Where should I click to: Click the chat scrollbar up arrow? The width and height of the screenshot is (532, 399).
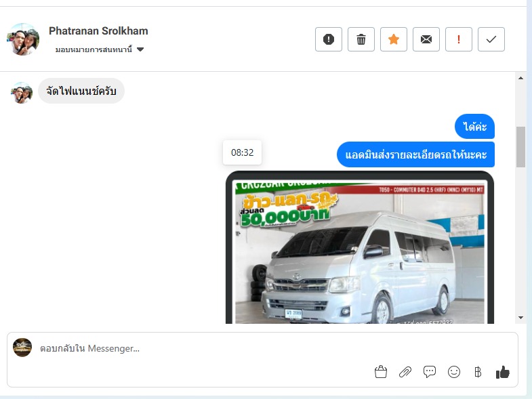[520, 78]
